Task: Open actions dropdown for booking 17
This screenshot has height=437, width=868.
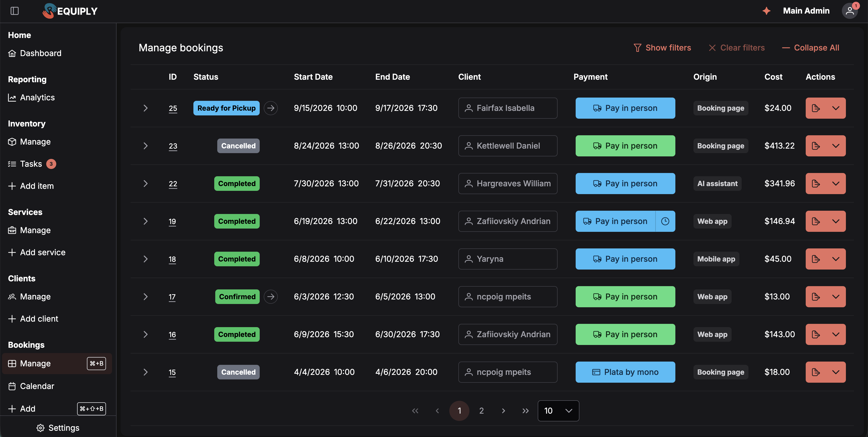Action: click(x=836, y=297)
